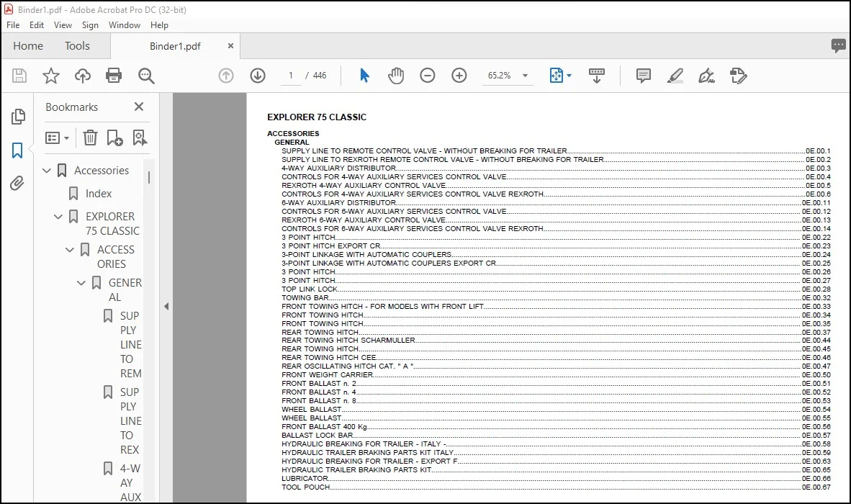Open the page thumbnails panel
This screenshot has height=504, width=851.
[18, 116]
